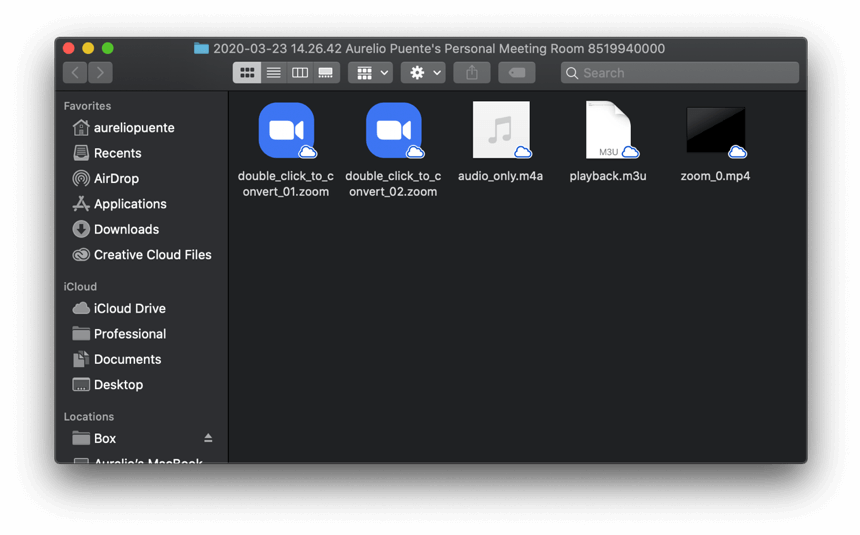Click the zoom_0.mp4 file name
Viewport: 860px width, 535px height.
715,176
